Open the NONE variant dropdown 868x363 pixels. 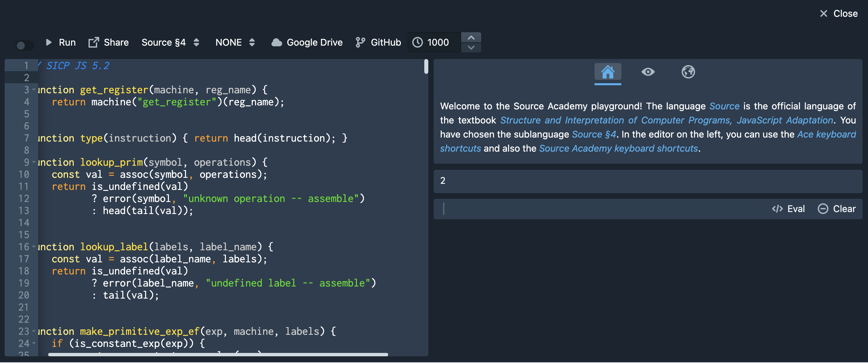pos(235,42)
